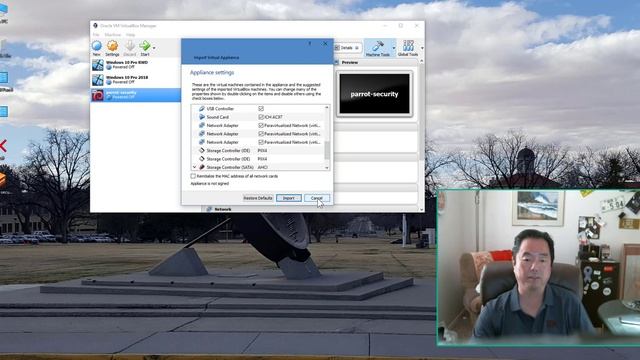Click the lower Storage Controller (IDE) icon
Viewport: 640px width, 360px height.
click(202, 159)
